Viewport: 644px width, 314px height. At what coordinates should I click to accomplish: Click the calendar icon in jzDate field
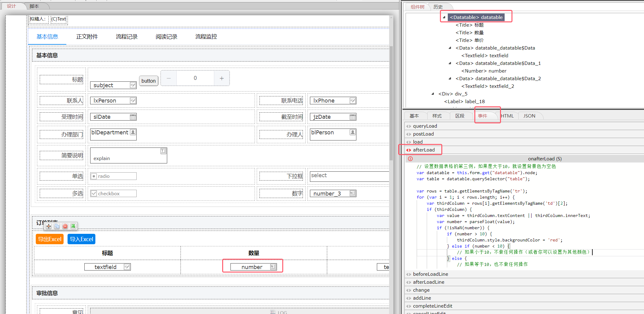pos(352,117)
